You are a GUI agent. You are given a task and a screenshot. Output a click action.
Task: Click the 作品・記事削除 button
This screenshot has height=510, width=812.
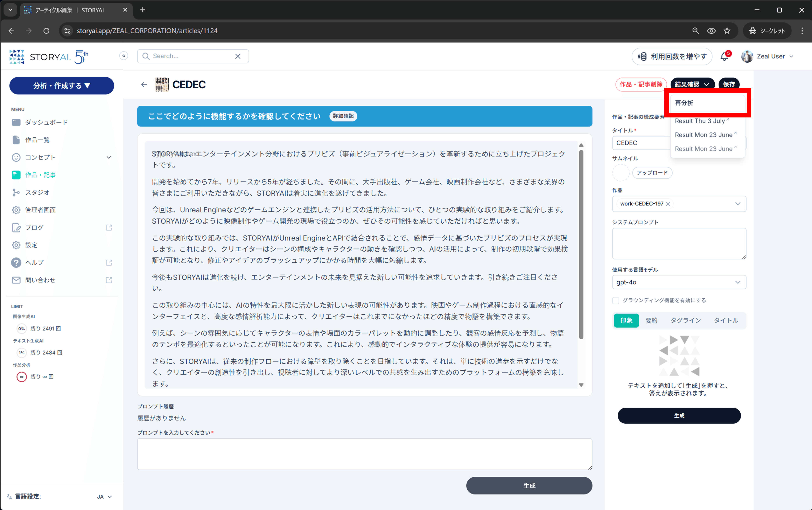(641, 84)
